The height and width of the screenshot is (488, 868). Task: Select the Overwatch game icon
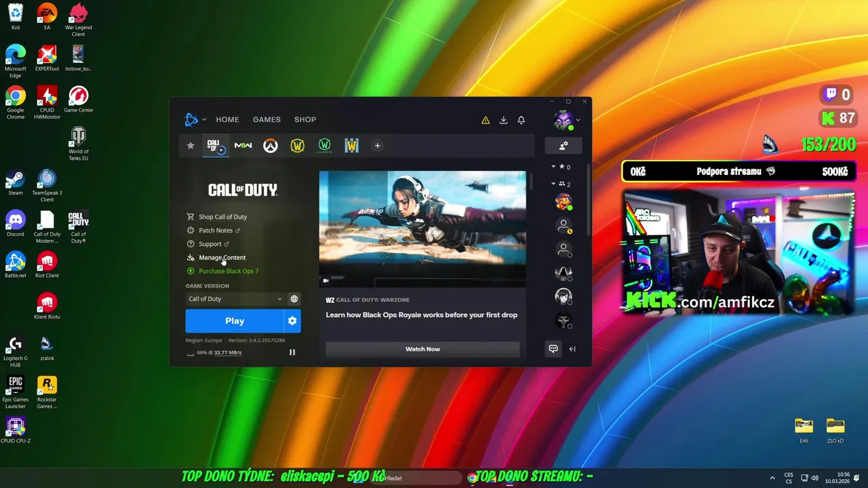[x=270, y=146]
